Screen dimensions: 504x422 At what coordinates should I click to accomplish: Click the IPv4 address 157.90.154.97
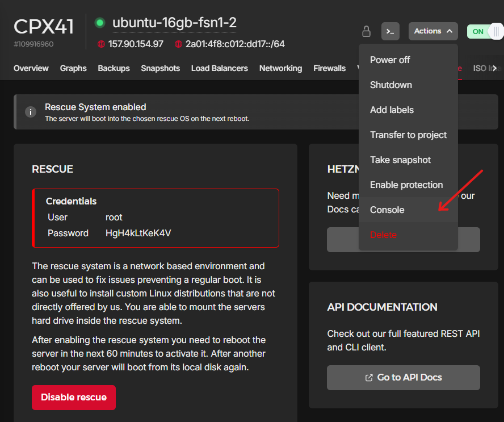(x=136, y=44)
